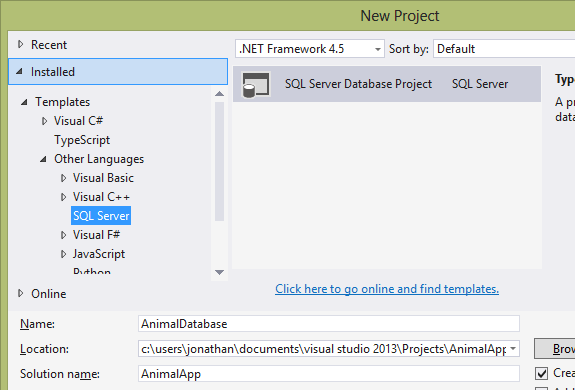Screen dimensions: 575x390
Task: Click the Recent category label
Action: pyautogui.click(x=49, y=45)
